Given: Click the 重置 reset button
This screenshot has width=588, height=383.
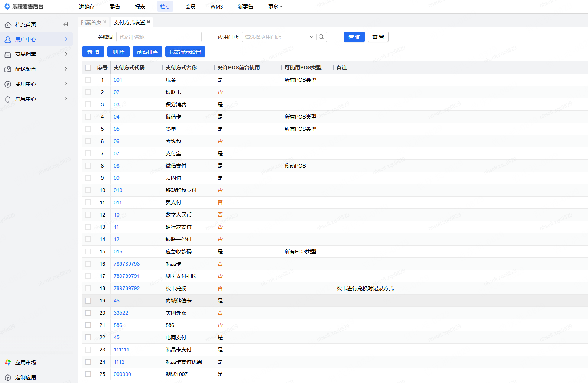Looking at the screenshot, I should click(x=378, y=37).
